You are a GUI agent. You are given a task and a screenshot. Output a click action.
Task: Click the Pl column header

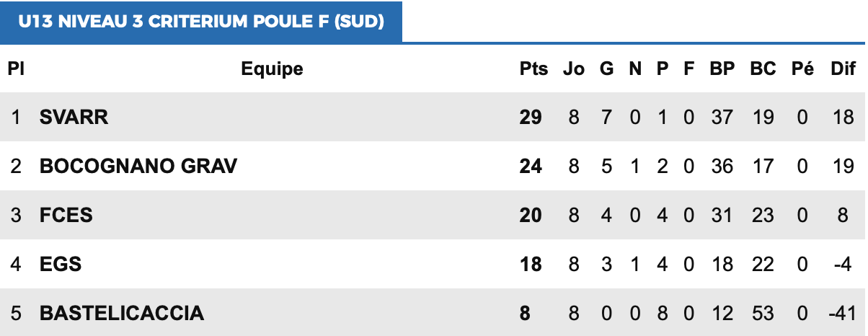tap(17, 69)
